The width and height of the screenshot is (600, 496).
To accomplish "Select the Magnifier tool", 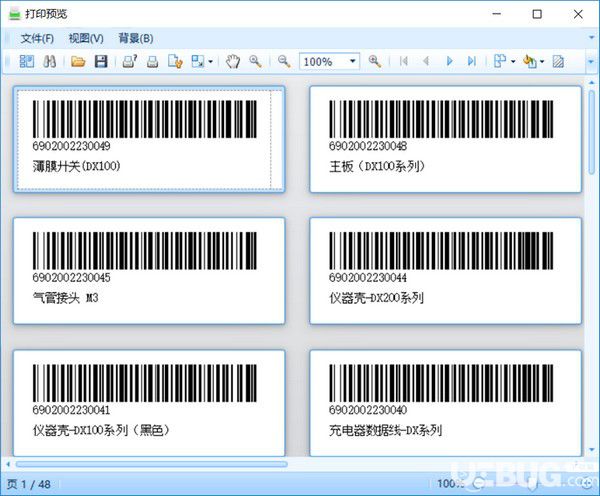I will pyautogui.click(x=255, y=61).
